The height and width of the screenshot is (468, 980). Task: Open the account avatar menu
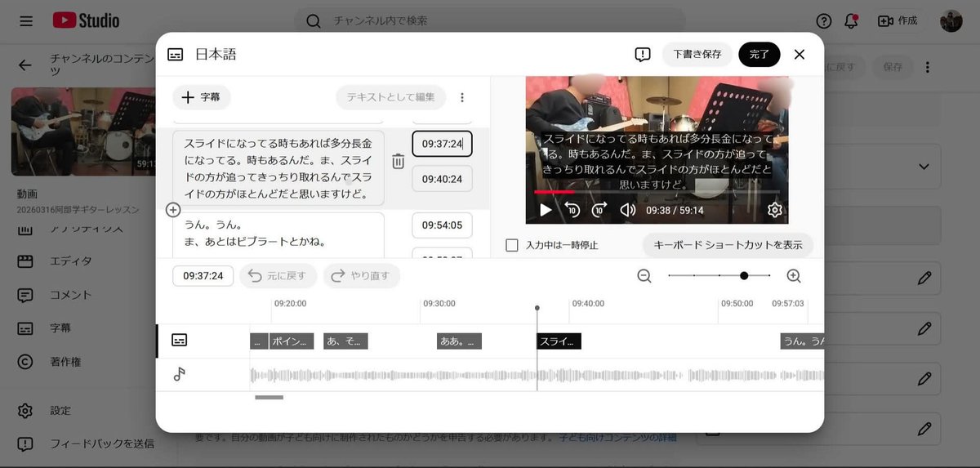[951, 21]
